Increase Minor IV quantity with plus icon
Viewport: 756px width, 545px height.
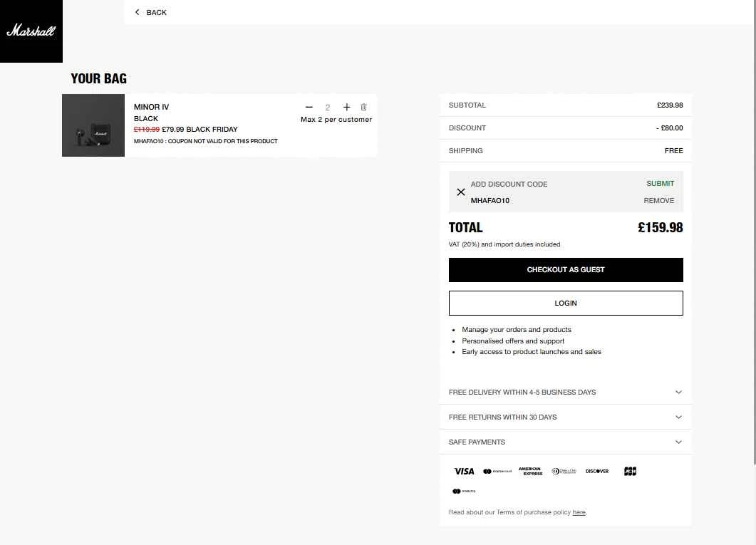pyautogui.click(x=347, y=107)
